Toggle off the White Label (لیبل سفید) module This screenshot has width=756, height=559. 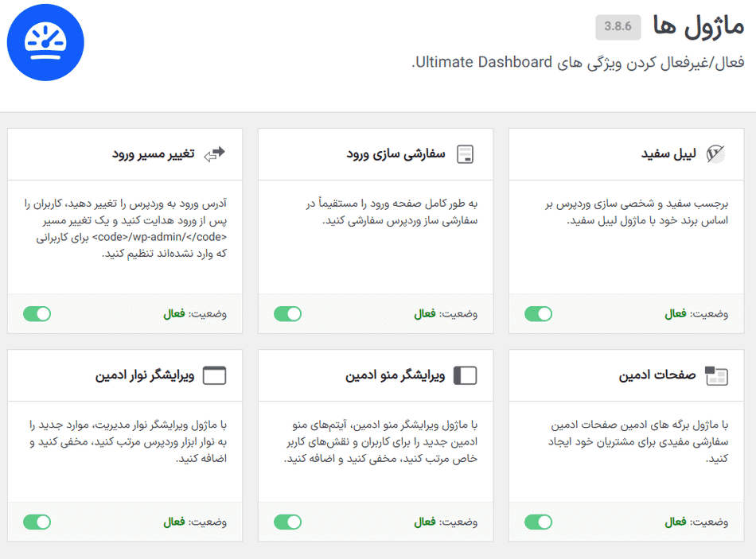pyautogui.click(x=539, y=314)
